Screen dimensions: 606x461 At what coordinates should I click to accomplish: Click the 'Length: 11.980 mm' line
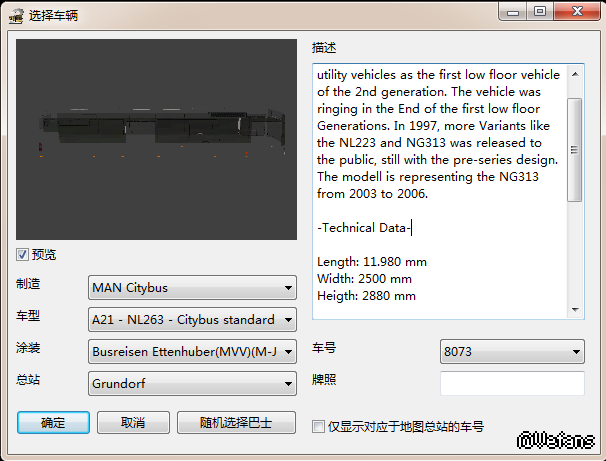[x=372, y=262]
